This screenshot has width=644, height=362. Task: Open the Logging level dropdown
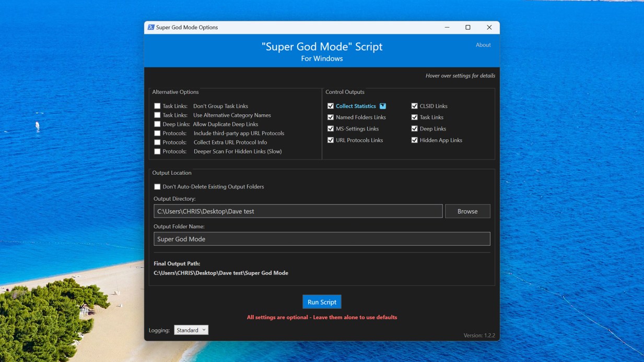(x=191, y=330)
